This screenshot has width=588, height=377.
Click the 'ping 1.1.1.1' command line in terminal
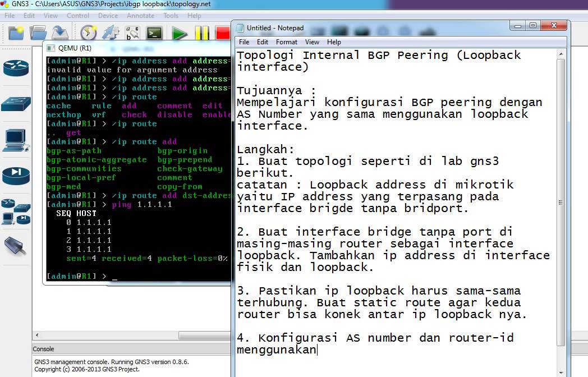coord(142,204)
